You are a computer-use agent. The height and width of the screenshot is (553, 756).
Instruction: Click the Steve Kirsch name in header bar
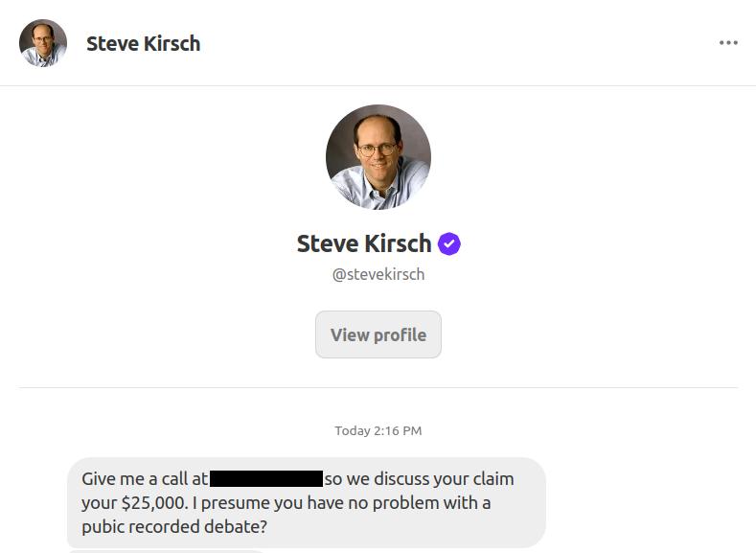pyautogui.click(x=143, y=43)
